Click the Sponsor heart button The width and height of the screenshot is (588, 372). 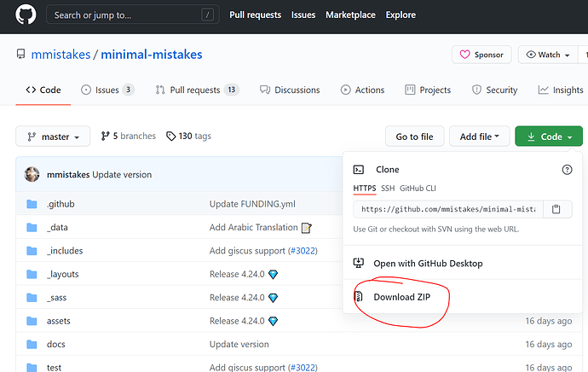click(481, 55)
